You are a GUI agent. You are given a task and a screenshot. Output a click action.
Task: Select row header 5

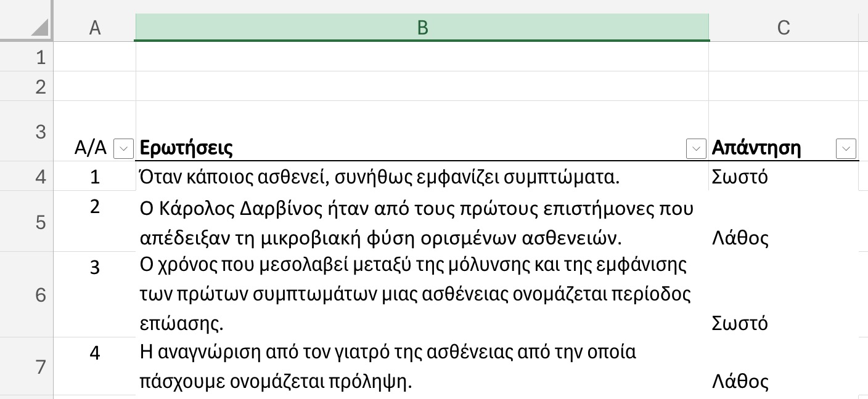[x=28, y=222]
